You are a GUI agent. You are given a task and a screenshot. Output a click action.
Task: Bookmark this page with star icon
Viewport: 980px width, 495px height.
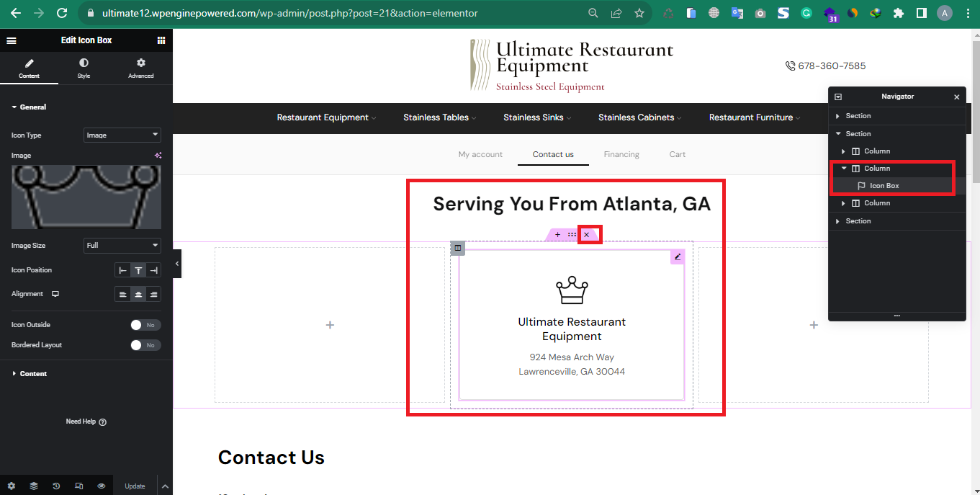click(639, 13)
